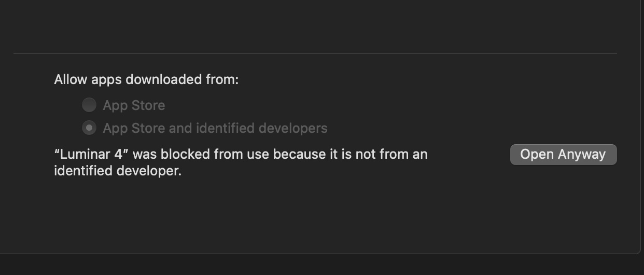
Task: Click the word "Store" in the first option
Action: tap(148, 105)
